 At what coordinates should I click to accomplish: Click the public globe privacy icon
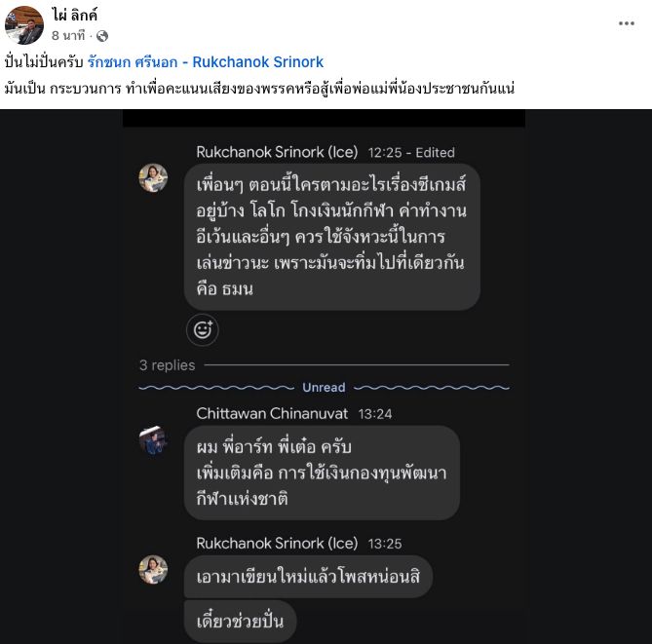(x=102, y=36)
